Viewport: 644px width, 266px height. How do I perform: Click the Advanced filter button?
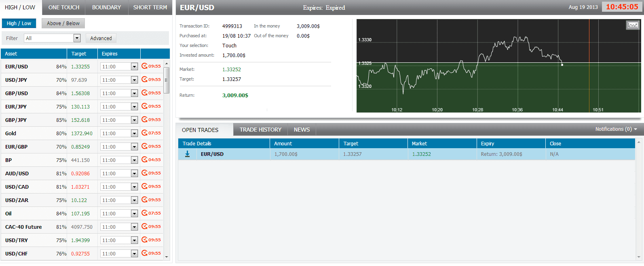point(101,38)
